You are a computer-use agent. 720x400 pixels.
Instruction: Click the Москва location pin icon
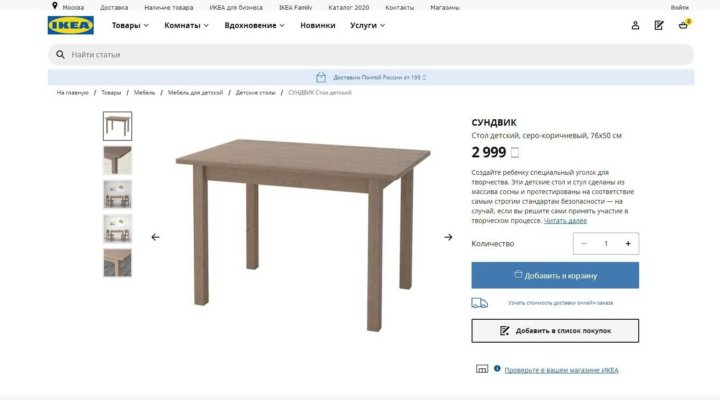click(55, 6)
